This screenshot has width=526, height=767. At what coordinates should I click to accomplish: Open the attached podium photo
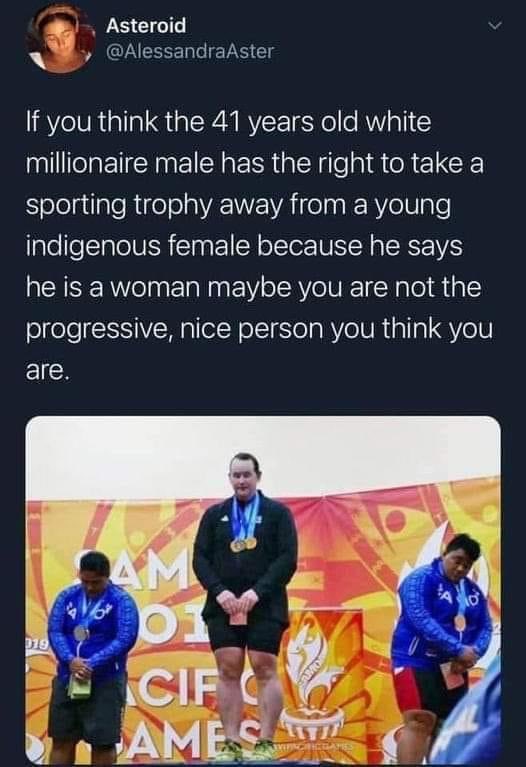coord(263,589)
